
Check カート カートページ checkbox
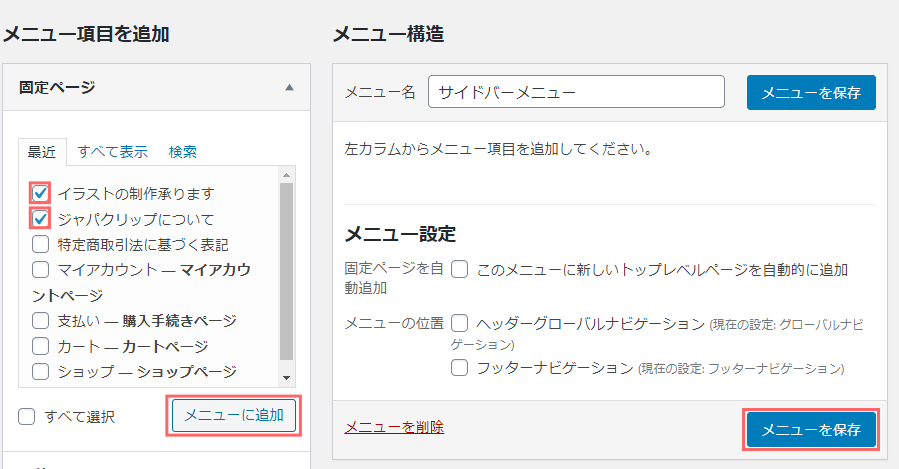click(40, 346)
